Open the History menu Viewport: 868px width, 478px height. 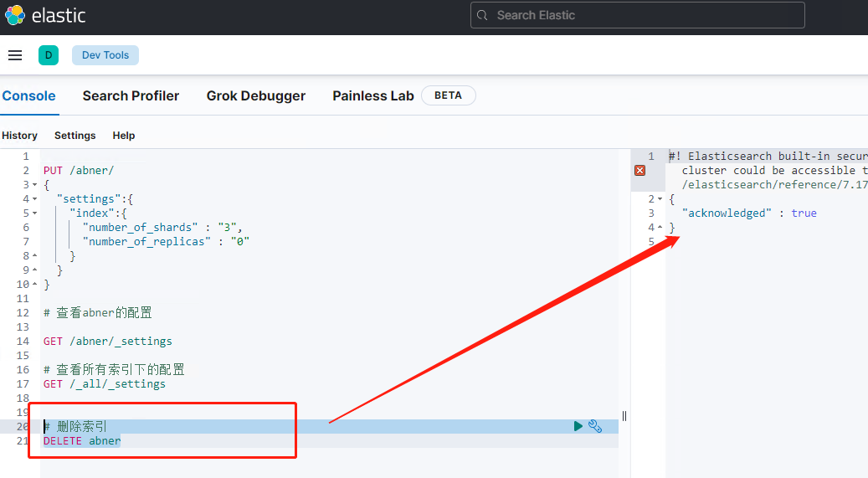point(19,135)
